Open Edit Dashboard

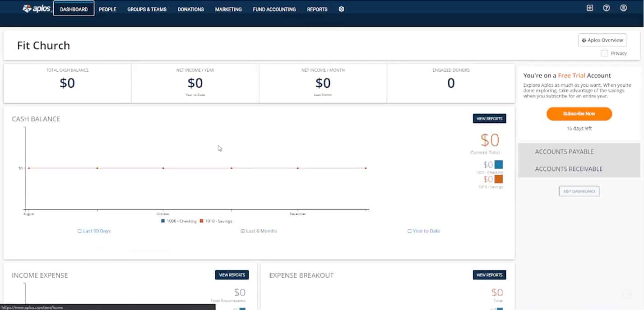579,191
